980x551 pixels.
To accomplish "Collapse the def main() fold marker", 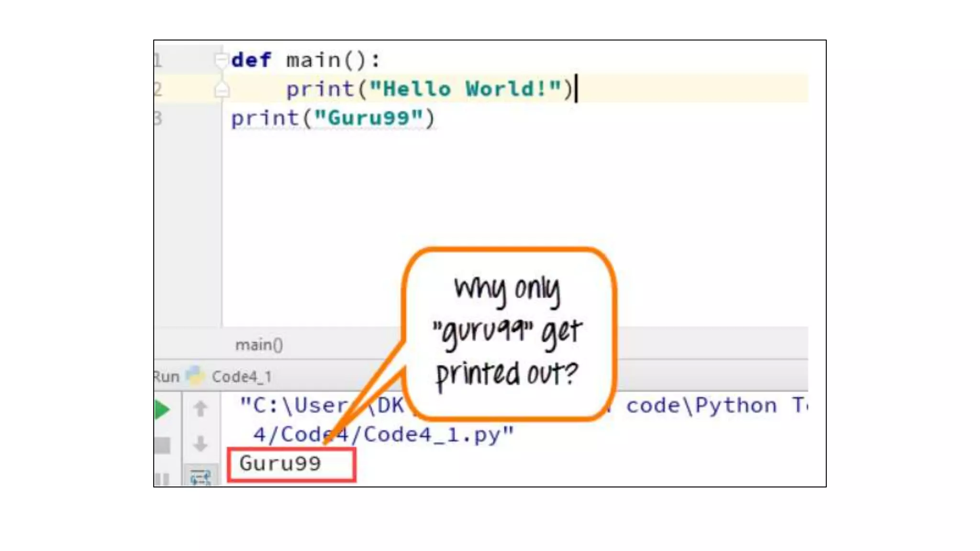I will point(221,60).
